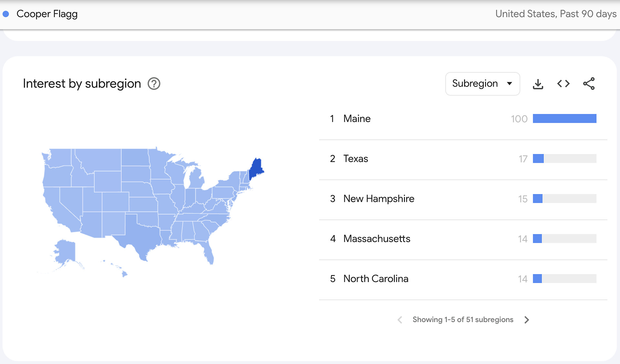Click the share icon

(x=589, y=84)
